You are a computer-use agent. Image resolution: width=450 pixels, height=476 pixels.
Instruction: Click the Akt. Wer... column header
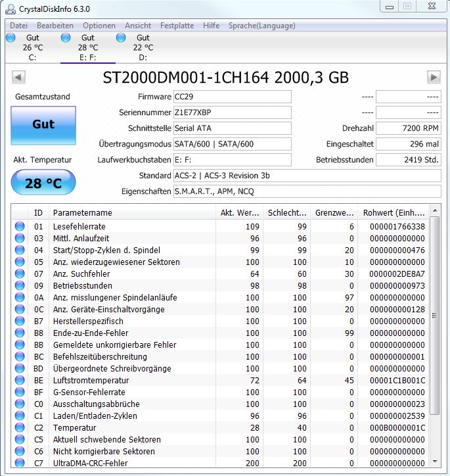[240, 212]
